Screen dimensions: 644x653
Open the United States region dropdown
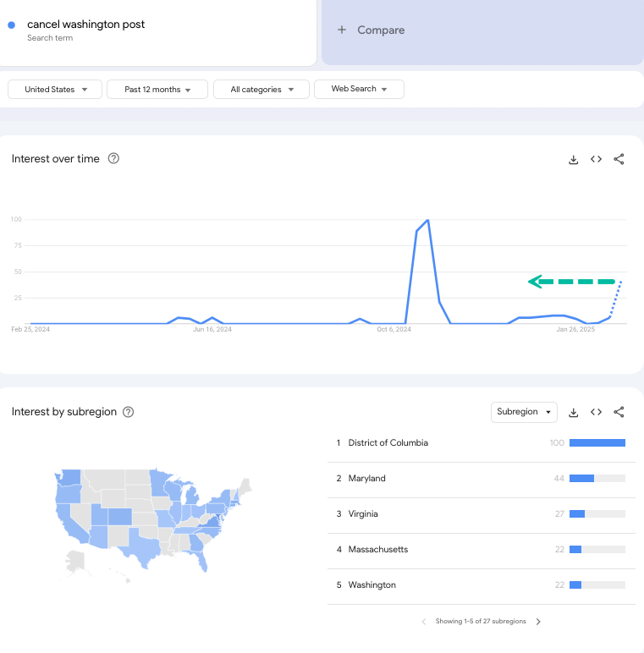tap(55, 89)
